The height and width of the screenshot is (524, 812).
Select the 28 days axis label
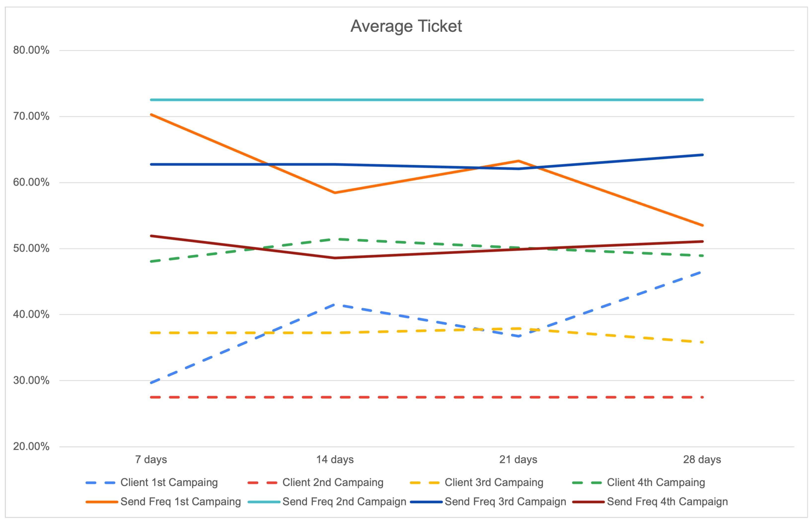[702, 460]
